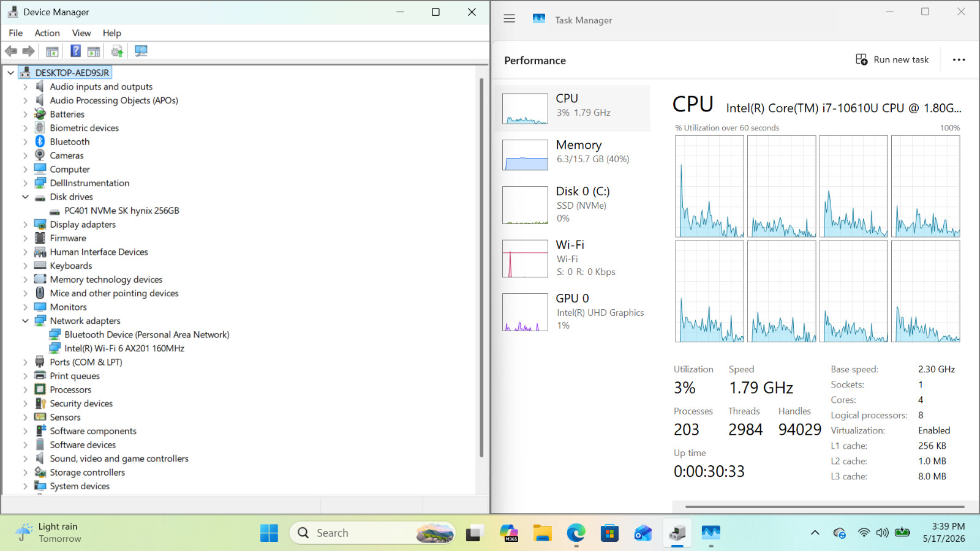Click the OneDrive sync icon in system tray
This screenshot has height=551, width=980.
pos(840,533)
